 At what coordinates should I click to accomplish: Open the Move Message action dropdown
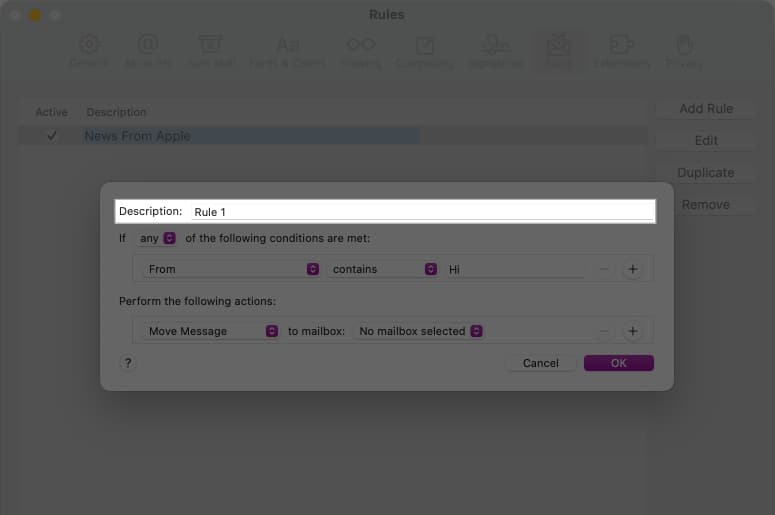pyautogui.click(x=212, y=331)
